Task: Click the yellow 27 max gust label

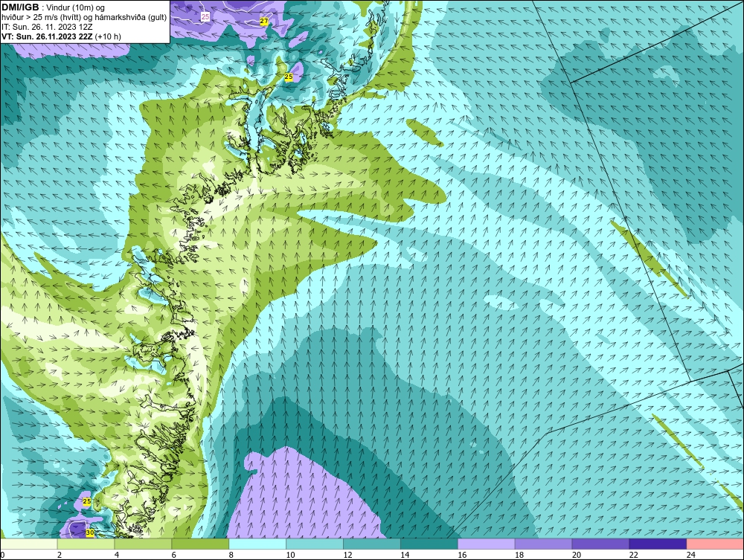Action: [x=264, y=22]
